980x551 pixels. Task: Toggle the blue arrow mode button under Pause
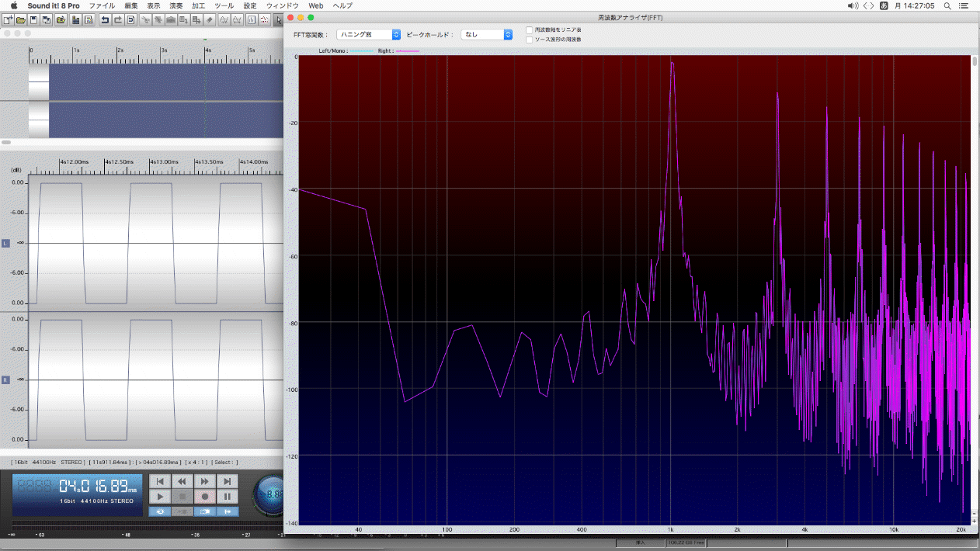coord(228,511)
